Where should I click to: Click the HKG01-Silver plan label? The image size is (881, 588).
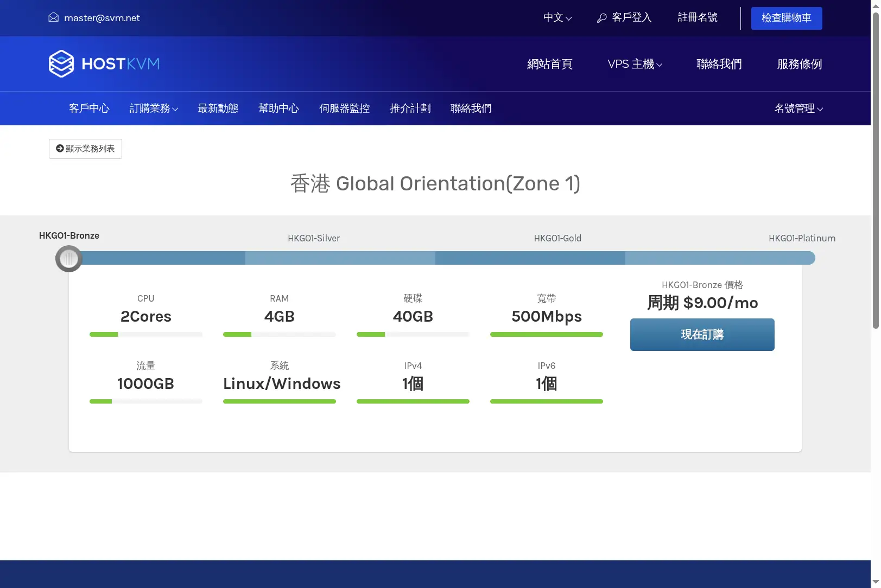314,238
